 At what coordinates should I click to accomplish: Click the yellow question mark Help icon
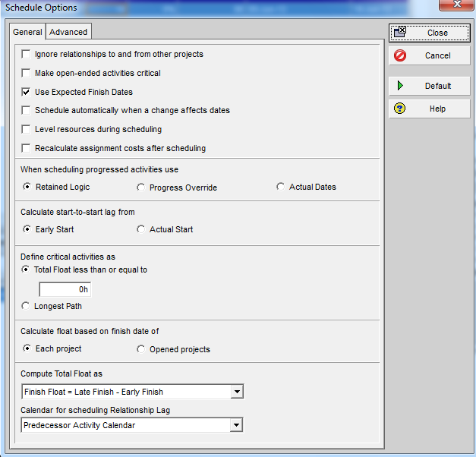400,109
